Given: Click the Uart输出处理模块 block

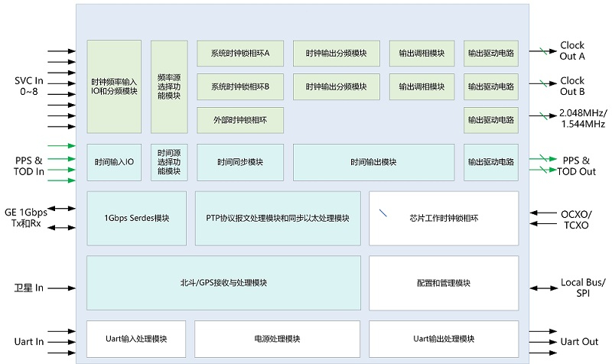Looking at the screenshot, I should click(444, 339).
